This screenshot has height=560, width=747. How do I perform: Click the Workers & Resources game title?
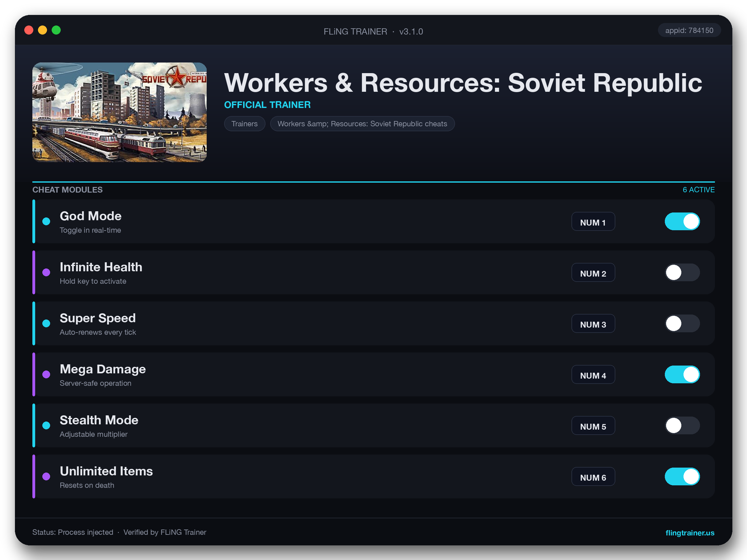click(463, 83)
